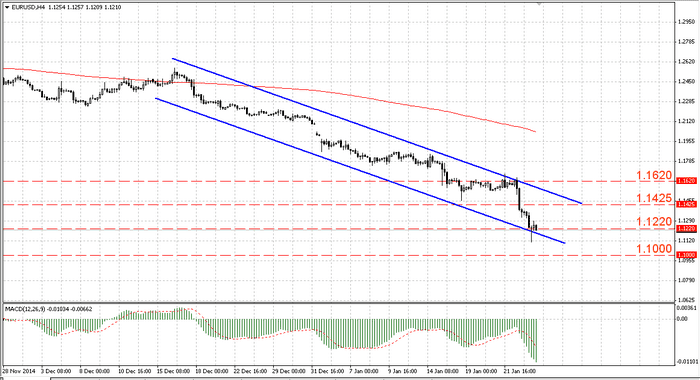Screen dimensions: 700x380
Task: Click 0.00361 on the MACD scale
Action: point(686,309)
